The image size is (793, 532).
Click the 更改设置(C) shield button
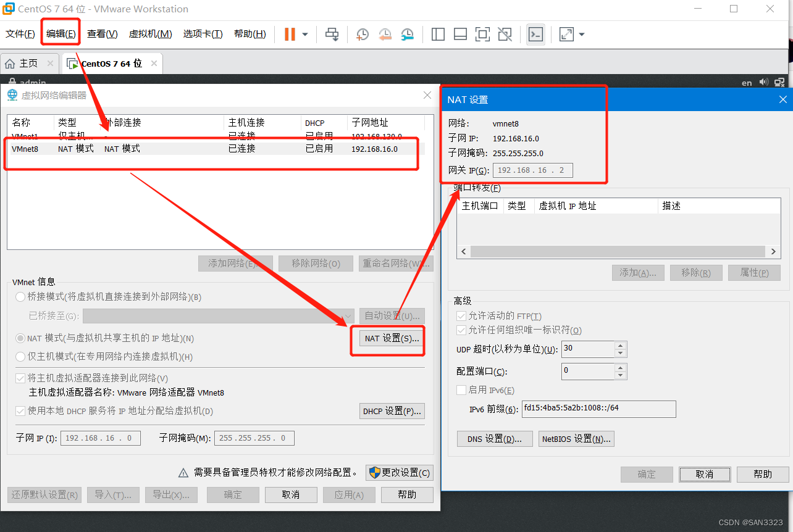coord(400,473)
